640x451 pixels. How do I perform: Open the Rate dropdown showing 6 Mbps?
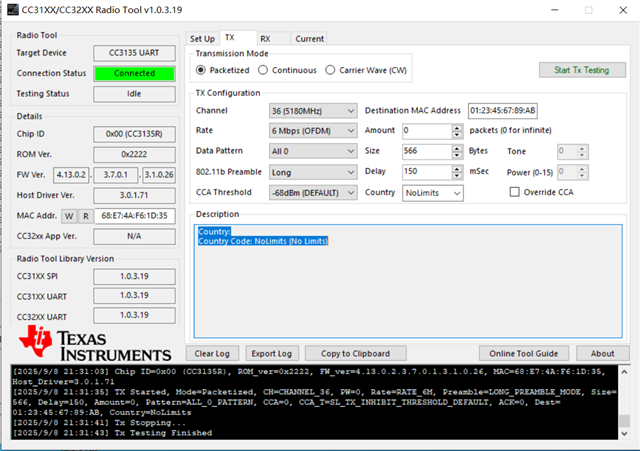coord(313,131)
